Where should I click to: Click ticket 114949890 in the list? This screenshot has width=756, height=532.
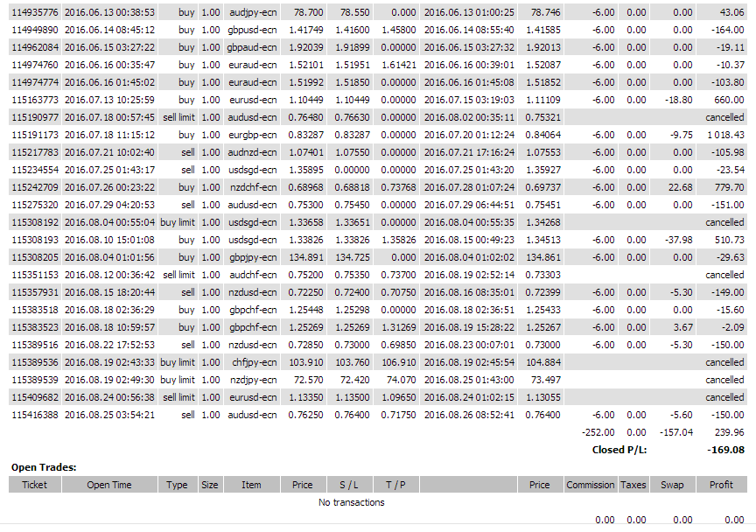35,30
